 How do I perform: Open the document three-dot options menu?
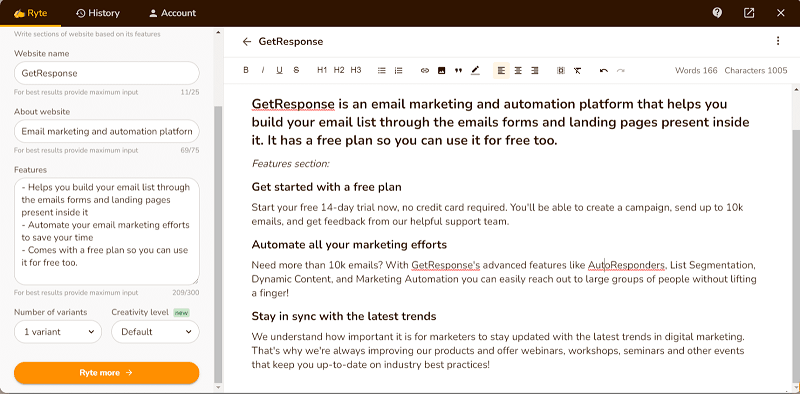[x=778, y=41]
